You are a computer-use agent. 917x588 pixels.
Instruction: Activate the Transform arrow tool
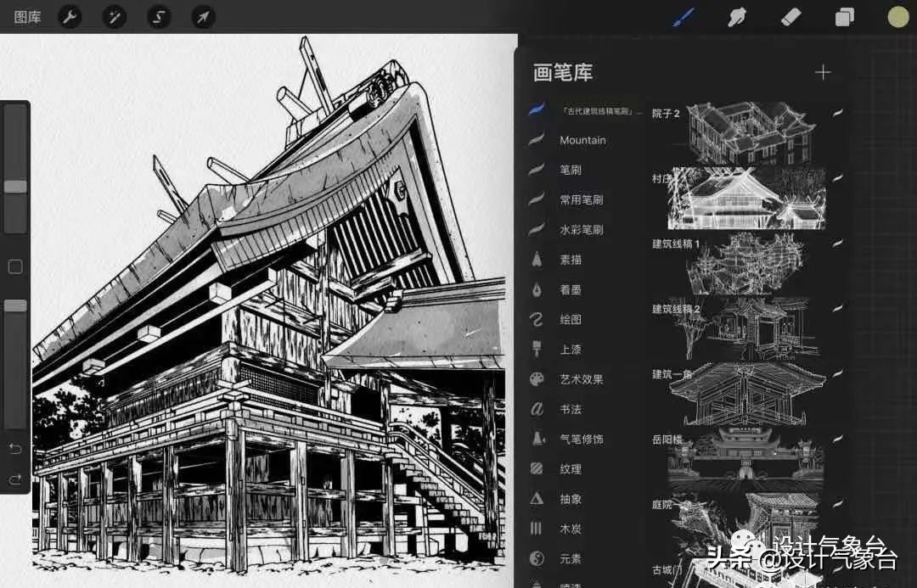pyautogui.click(x=203, y=17)
